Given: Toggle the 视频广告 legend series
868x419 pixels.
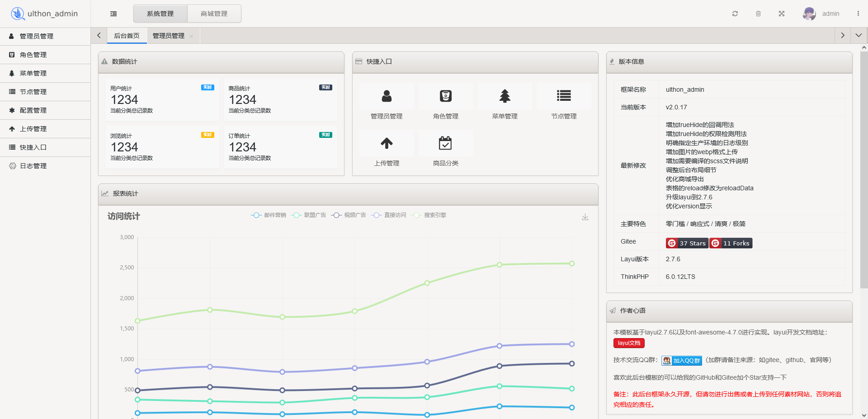Looking at the screenshot, I should 349,215.
